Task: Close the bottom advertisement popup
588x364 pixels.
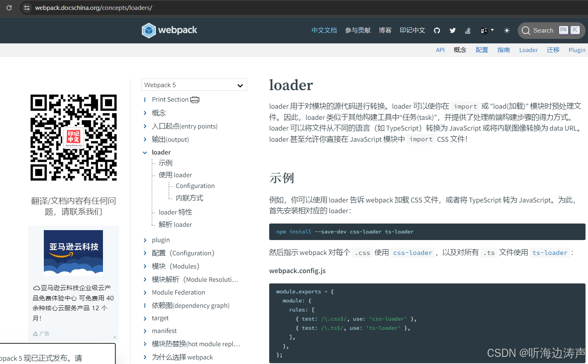Action: point(115,337)
